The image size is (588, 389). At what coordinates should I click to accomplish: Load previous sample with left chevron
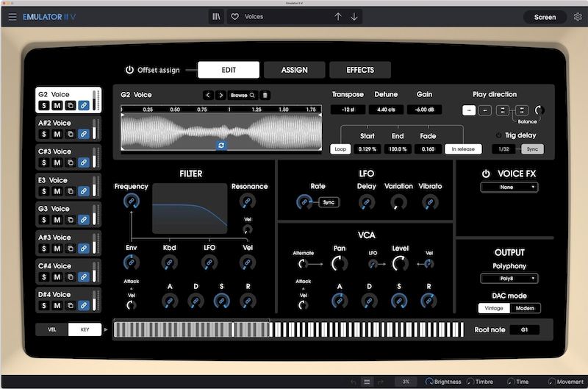coord(208,96)
